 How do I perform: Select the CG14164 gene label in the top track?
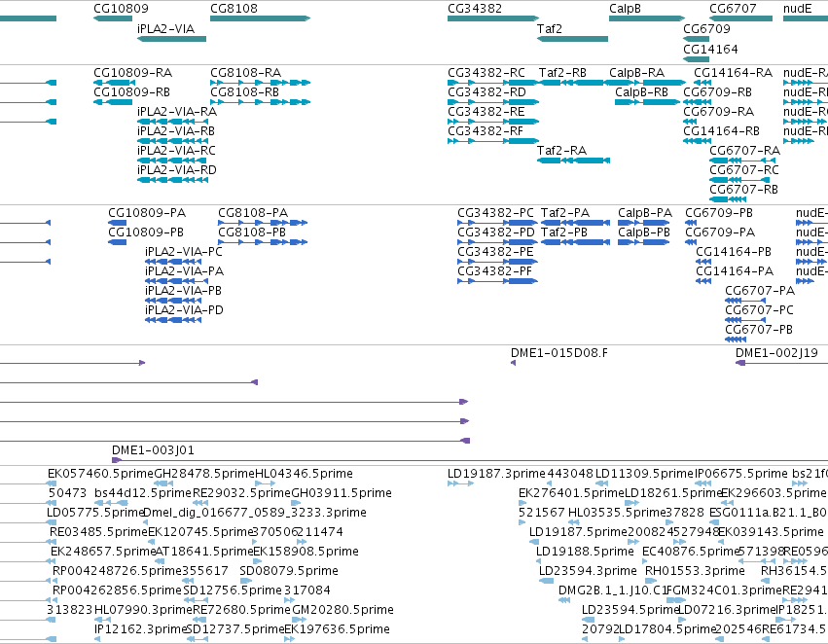(x=710, y=49)
